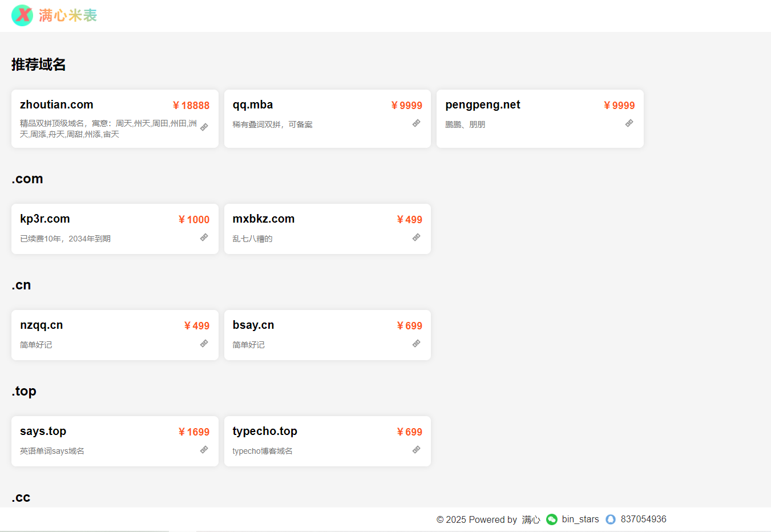Click bin_stars WeChat ID in footer
This screenshot has height=532, width=771.
click(580, 519)
